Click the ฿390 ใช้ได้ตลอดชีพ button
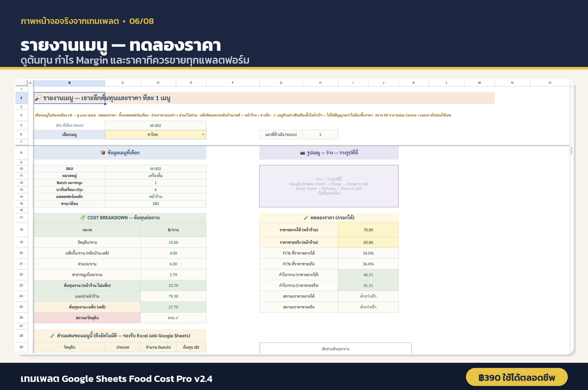Image resolution: width=588 pixels, height=390 pixels. tap(517, 377)
